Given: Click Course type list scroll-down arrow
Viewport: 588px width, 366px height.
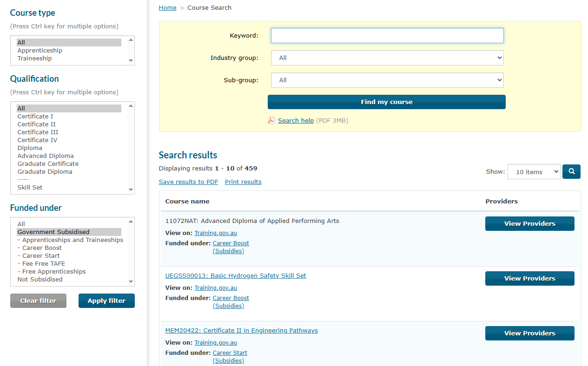Looking at the screenshot, I should (x=131, y=61).
